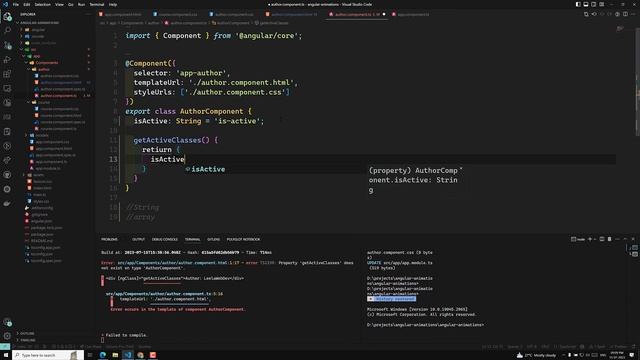The image size is (640, 360).
Task: Open the Terminal menu
Action: pos(97,4)
